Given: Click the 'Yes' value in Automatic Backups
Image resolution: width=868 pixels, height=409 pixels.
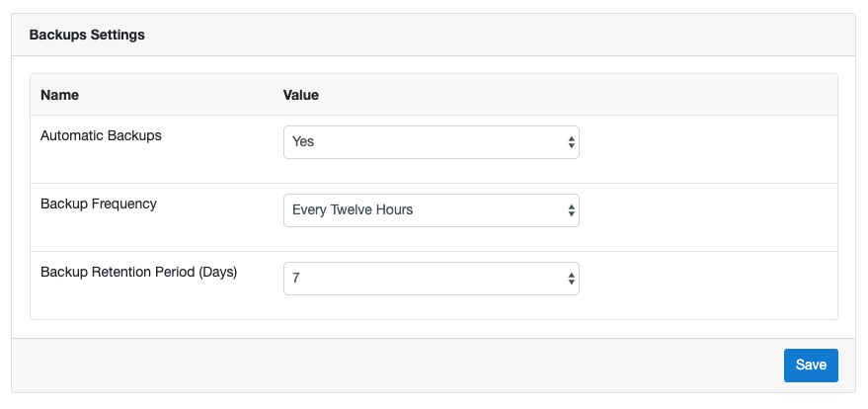Looking at the screenshot, I should pyautogui.click(x=303, y=141).
